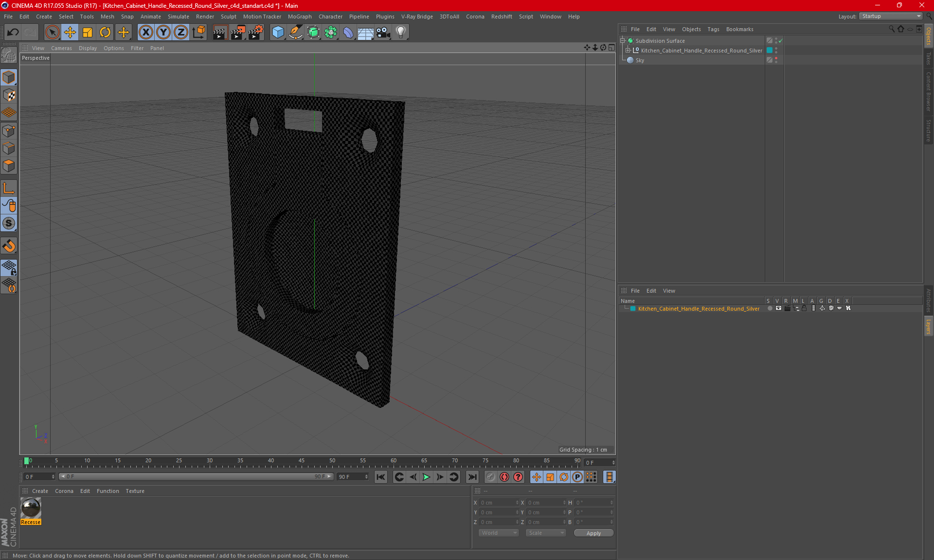
Task: Toggle Snap magnet icon
Action: (x=9, y=246)
